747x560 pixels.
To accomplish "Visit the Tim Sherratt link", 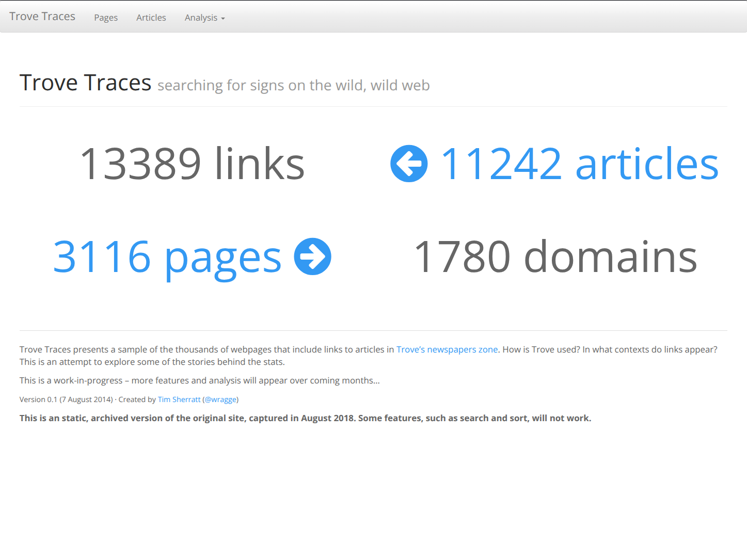I will [x=179, y=399].
